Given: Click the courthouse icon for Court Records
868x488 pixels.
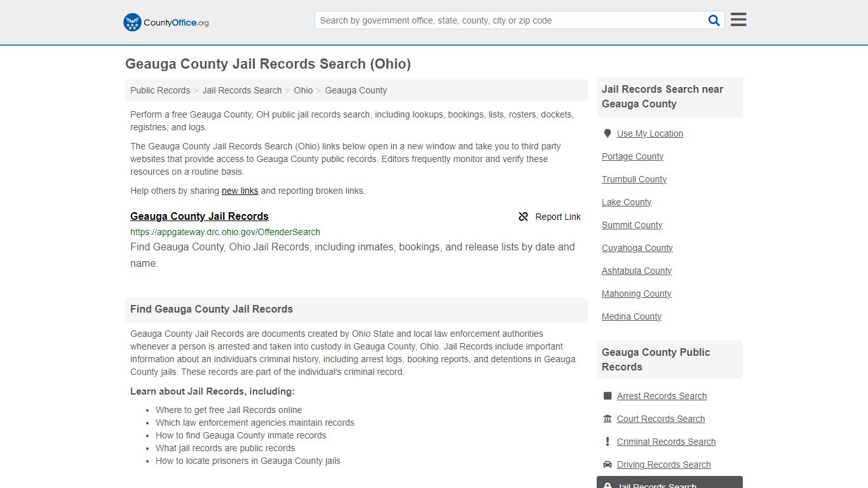Looking at the screenshot, I should pos(607,419).
